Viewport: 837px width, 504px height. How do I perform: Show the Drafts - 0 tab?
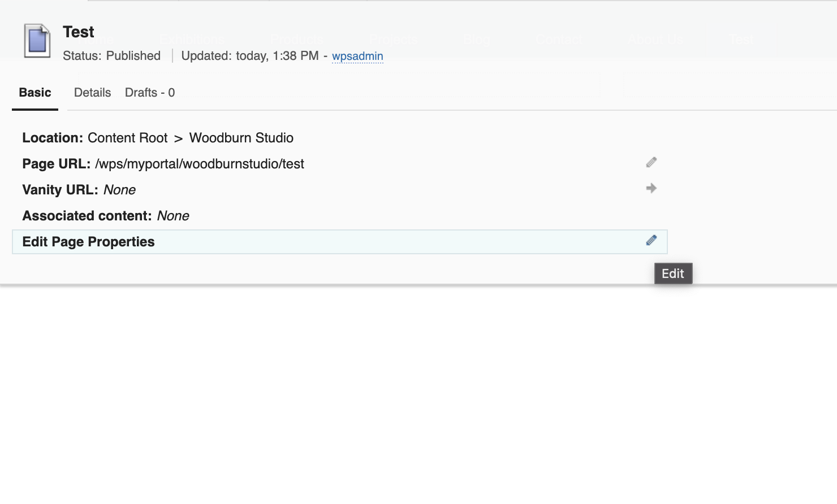[150, 93]
